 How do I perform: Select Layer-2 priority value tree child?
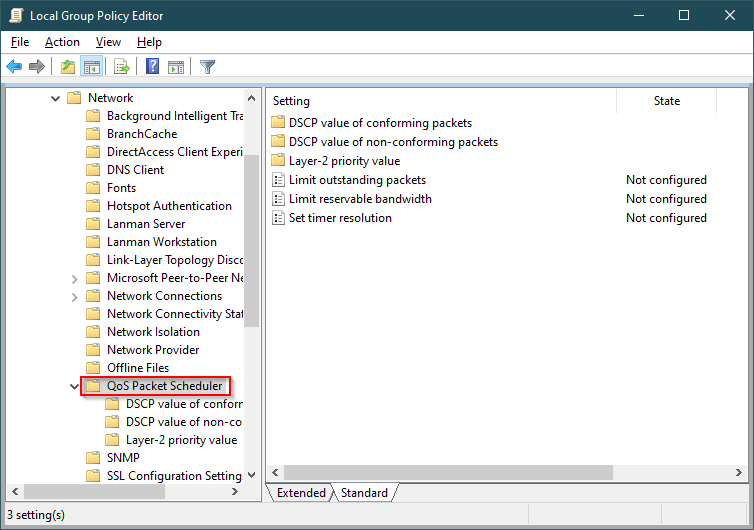[x=182, y=440]
